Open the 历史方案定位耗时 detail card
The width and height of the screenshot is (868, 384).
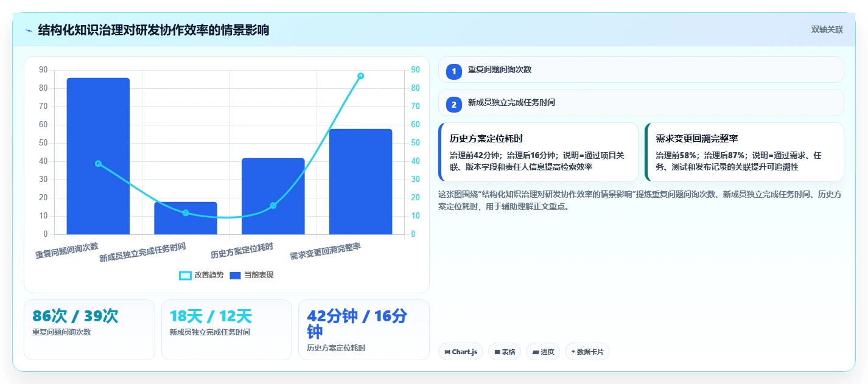tap(538, 152)
